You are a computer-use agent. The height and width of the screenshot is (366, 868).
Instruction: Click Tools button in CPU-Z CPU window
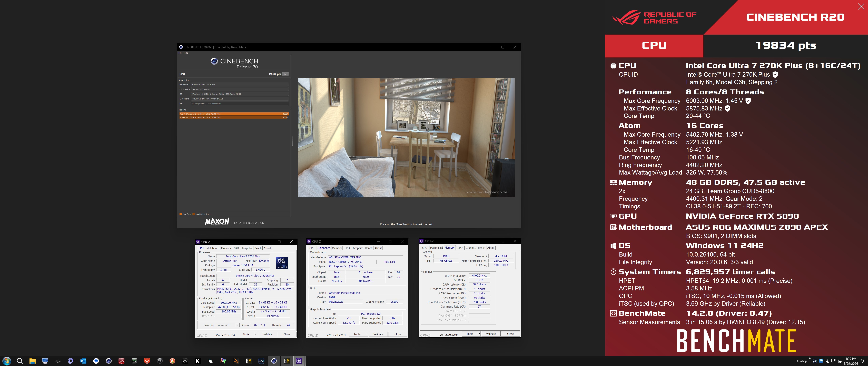[x=246, y=334]
